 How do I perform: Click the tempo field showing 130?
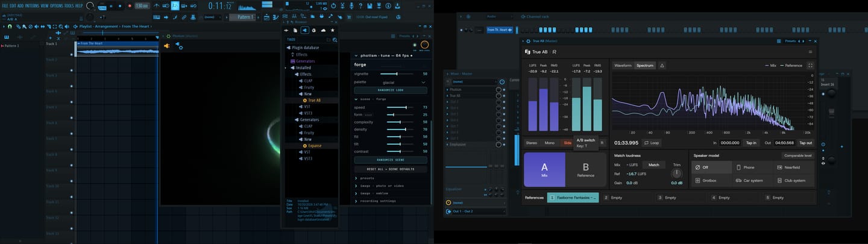(142, 6)
